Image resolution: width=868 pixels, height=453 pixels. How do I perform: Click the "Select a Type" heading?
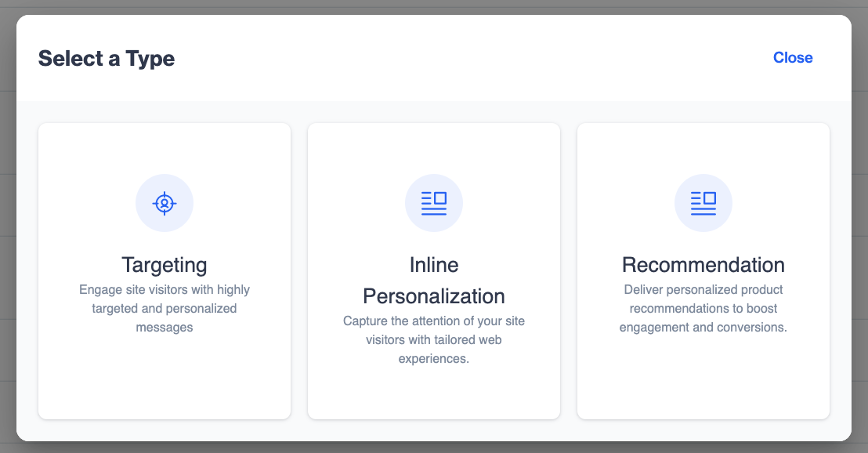click(107, 58)
